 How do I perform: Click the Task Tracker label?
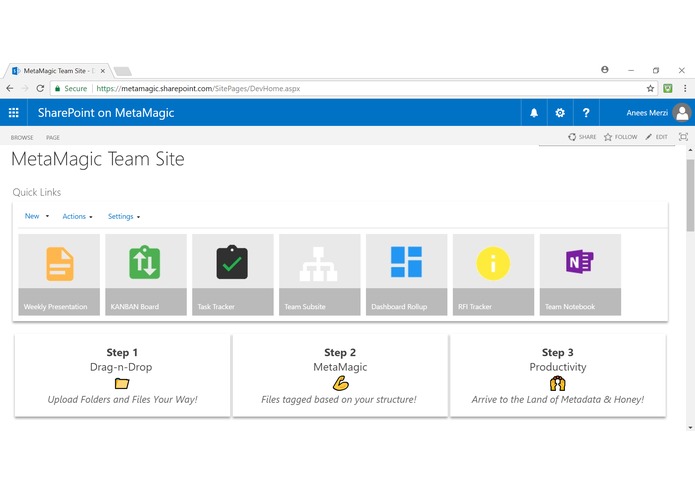[x=216, y=307]
